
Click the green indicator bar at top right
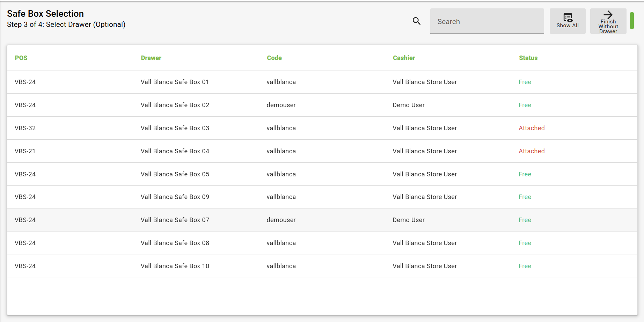tap(632, 21)
